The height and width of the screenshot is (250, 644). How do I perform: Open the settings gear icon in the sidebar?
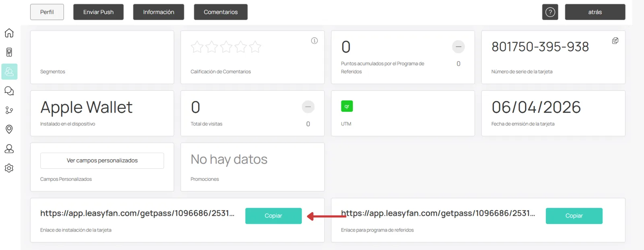tap(9, 168)
